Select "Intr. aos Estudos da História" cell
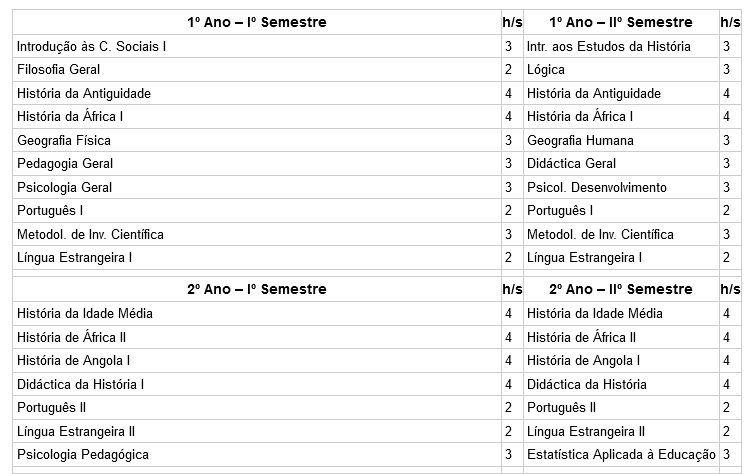The height and width of the screenshot is (474, 749). click(608, 46)
